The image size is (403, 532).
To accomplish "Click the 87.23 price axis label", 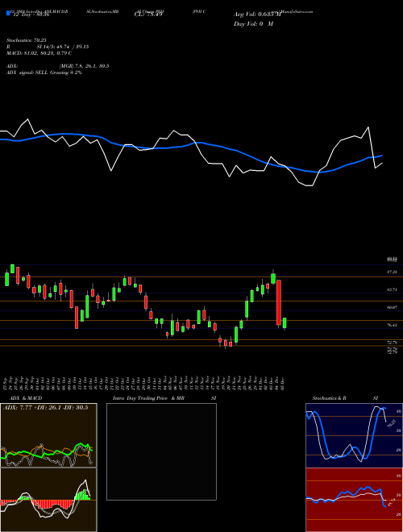I will point(393,272).
